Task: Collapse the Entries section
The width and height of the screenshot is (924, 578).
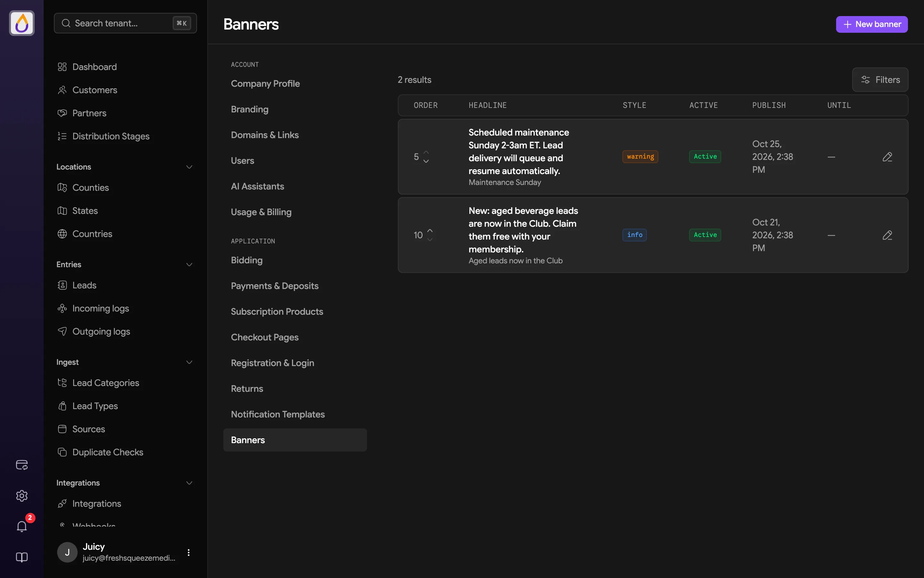Action: (x=189, y=265)
